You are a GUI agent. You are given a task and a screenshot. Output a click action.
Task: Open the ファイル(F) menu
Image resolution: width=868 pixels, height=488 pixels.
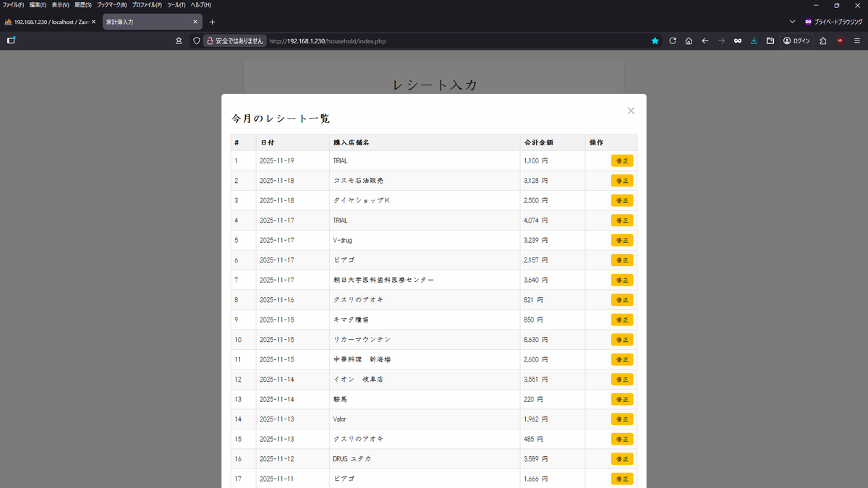[14, 5]
